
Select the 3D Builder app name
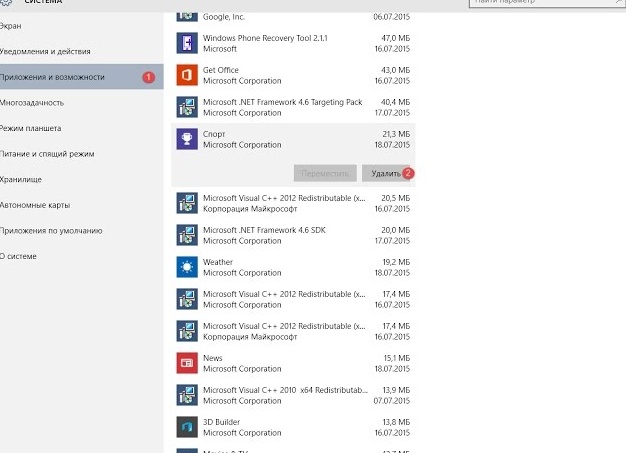point(221,422)
